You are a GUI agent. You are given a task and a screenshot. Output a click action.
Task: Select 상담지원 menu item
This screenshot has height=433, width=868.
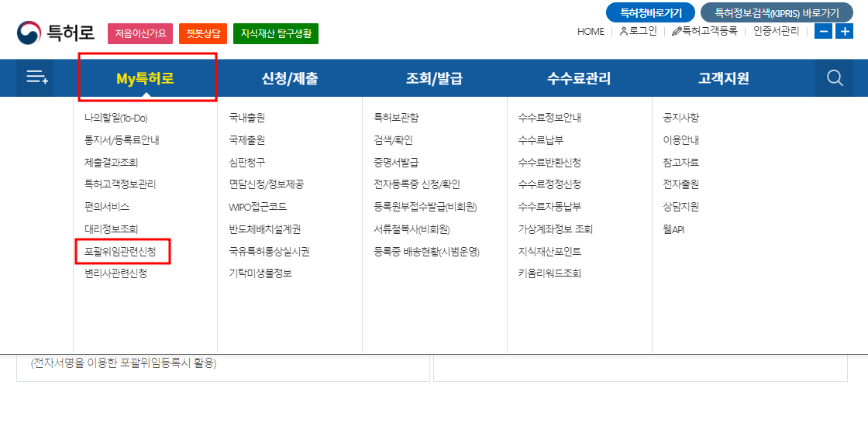(x=681, y=207)
